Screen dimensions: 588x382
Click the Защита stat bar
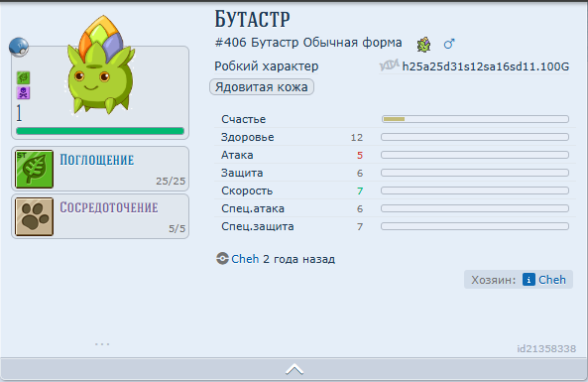(x=475, y=173)
